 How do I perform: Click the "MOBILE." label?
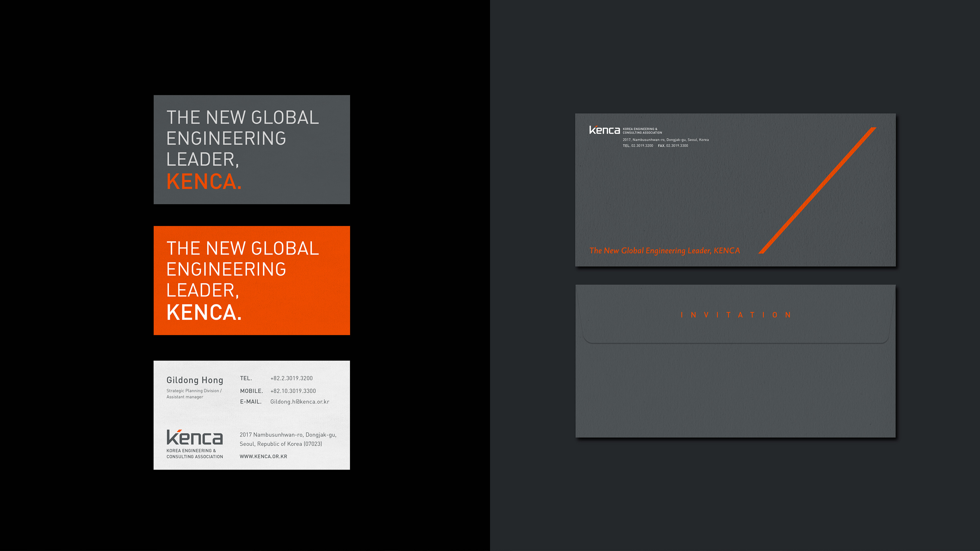pos(251,391)
